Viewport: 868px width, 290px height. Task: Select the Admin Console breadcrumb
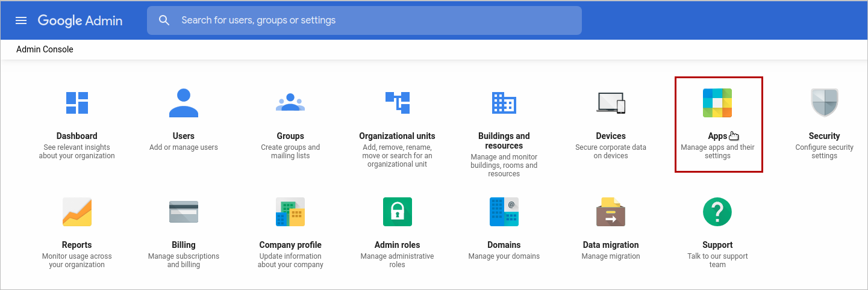[45, 49]
